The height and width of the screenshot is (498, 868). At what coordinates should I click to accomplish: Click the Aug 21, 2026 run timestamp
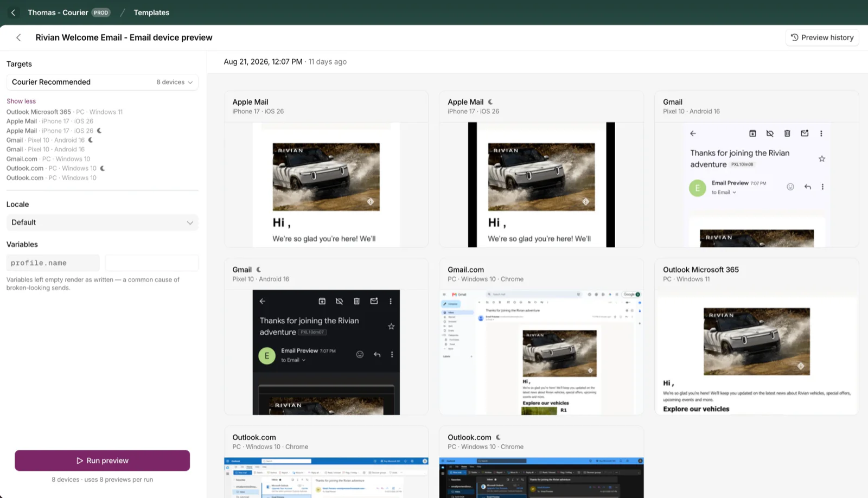(263, 62)
